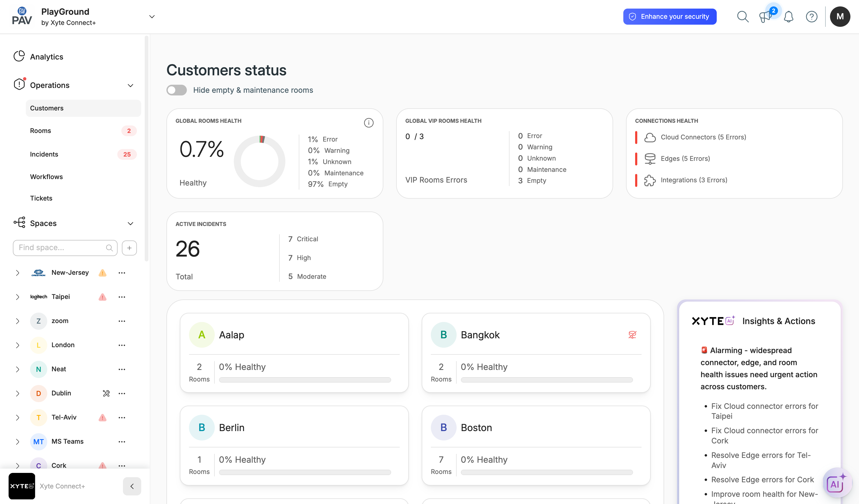Open the help question mark icon
This screenshot has height=504, width=859.
pos(811,16)
